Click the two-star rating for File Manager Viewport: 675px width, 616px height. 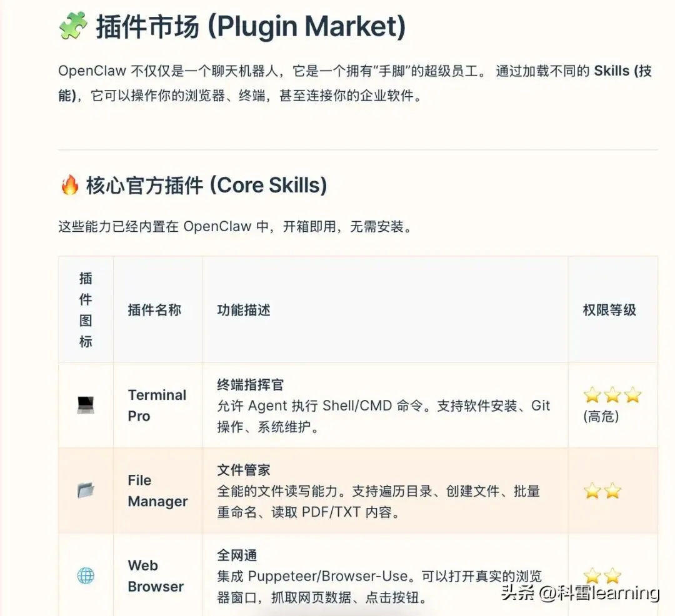pos(602,491)
